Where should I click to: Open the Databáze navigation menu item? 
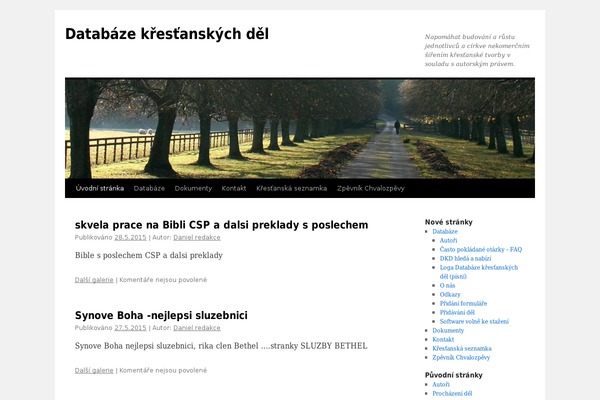(x=149, y=188)
